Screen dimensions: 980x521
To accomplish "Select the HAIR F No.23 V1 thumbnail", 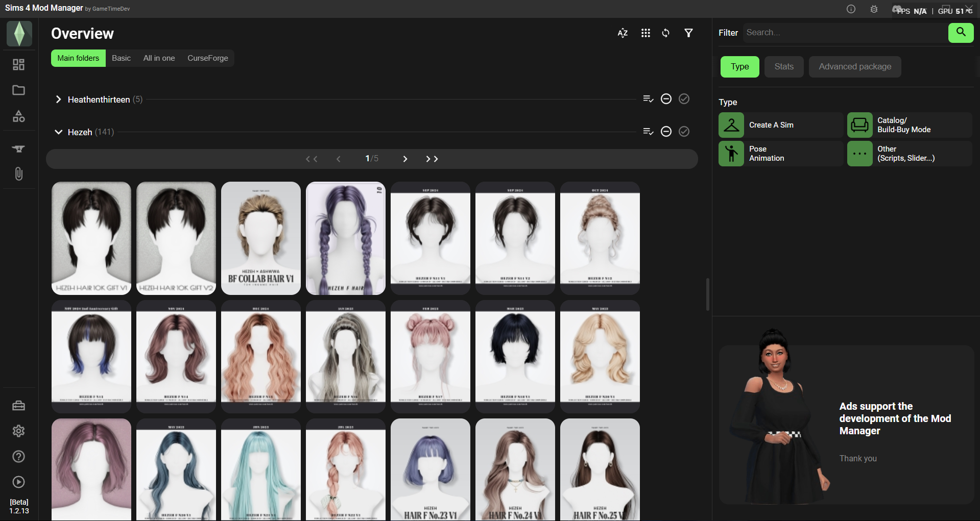I will pyautogui.click(x=431, y=469).
